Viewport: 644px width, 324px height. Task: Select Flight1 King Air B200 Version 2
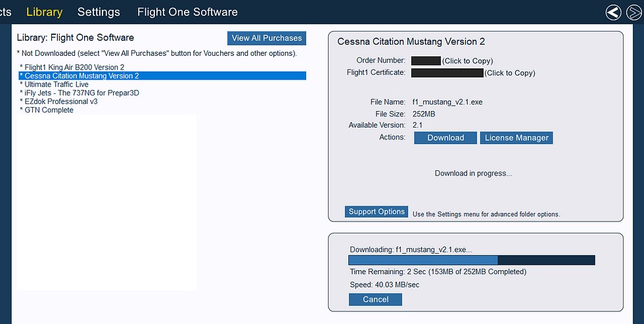tap(162, 67)
